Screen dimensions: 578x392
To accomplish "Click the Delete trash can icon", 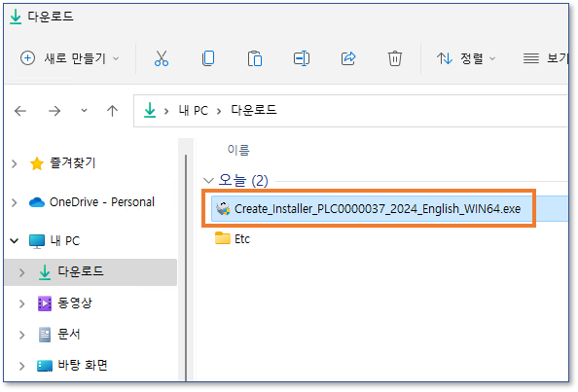I will [394, 58].
